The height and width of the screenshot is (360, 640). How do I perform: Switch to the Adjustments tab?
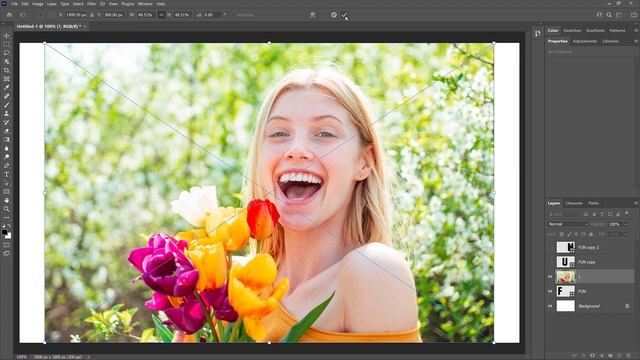[585, 41]
